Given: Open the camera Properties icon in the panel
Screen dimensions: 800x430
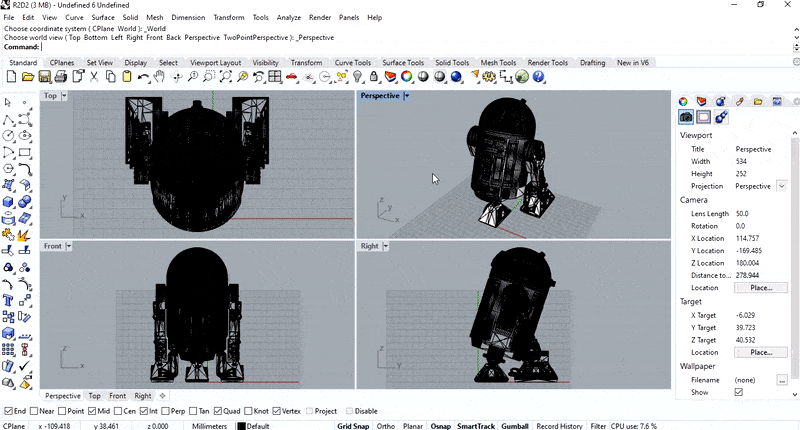Looking at the screenshot, I should (686, 117).
